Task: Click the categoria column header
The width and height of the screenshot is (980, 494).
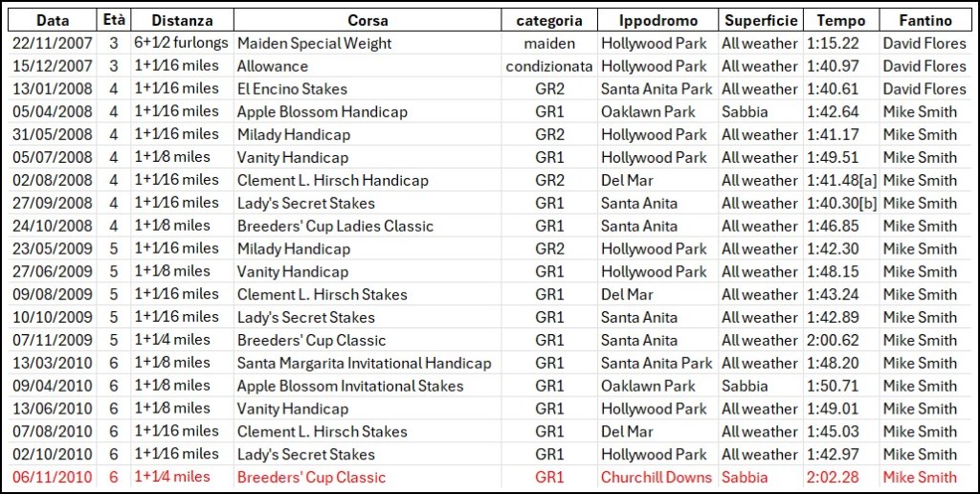Action: click(549, 20)
